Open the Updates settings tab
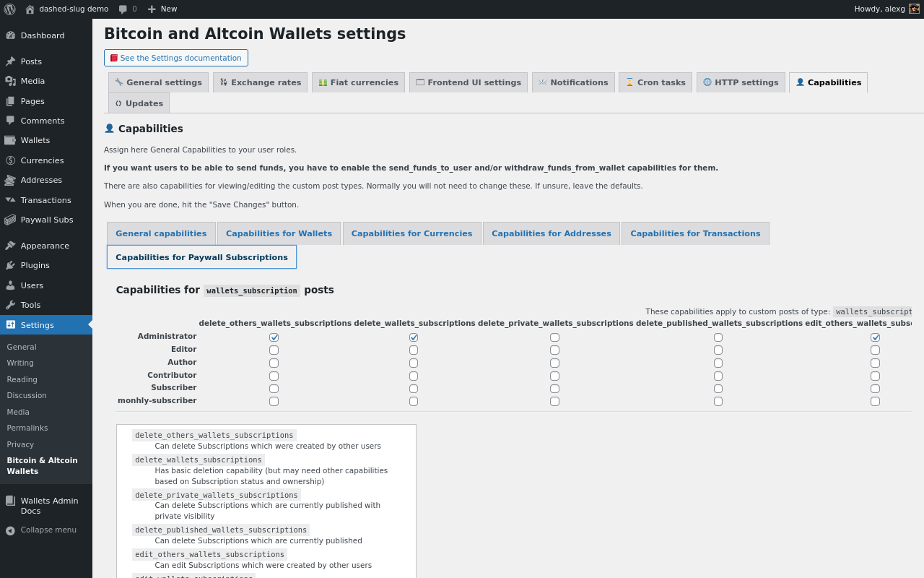Image resolution: width=924 pixels, height=578 pixels. tap(139, 103)
